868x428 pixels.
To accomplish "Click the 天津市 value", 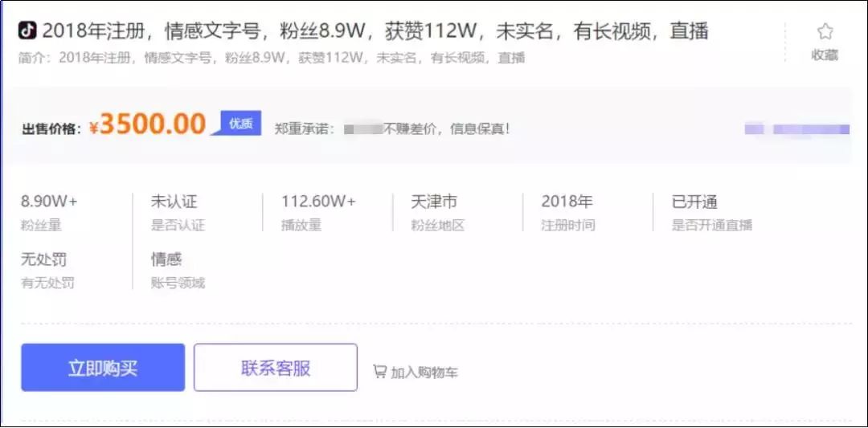I will coord(434,202).
